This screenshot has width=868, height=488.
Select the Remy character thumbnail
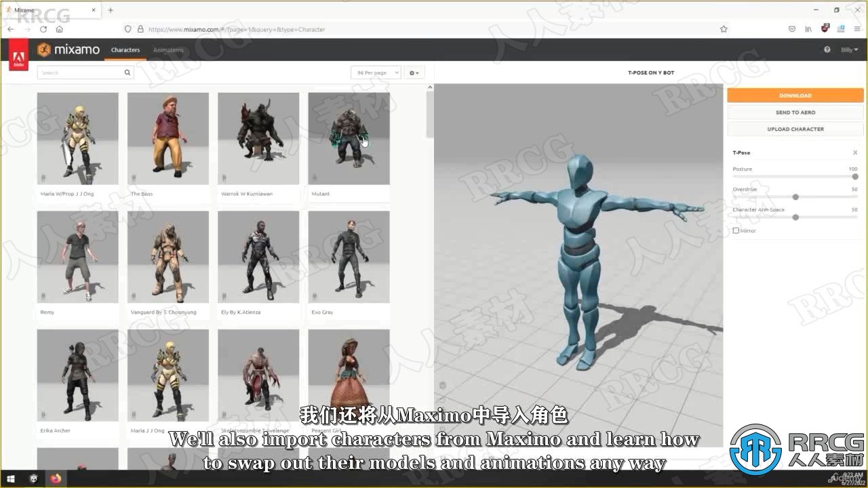pyautogui.click(x=77, y=257)
